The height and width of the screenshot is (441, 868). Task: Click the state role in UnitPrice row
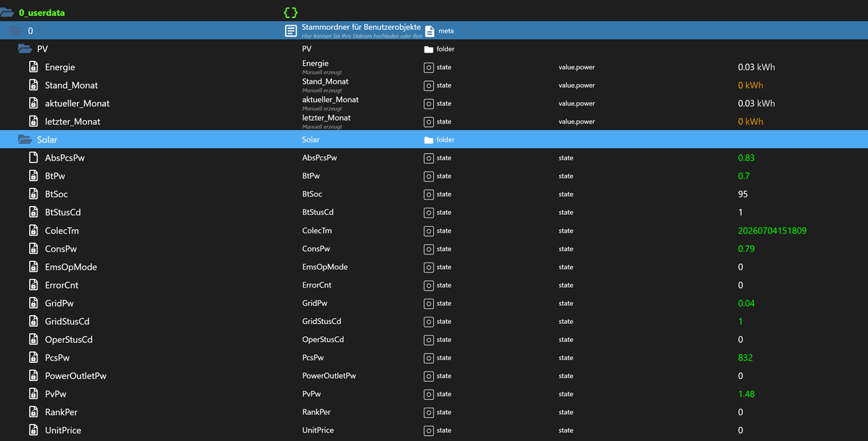point(566,430)
